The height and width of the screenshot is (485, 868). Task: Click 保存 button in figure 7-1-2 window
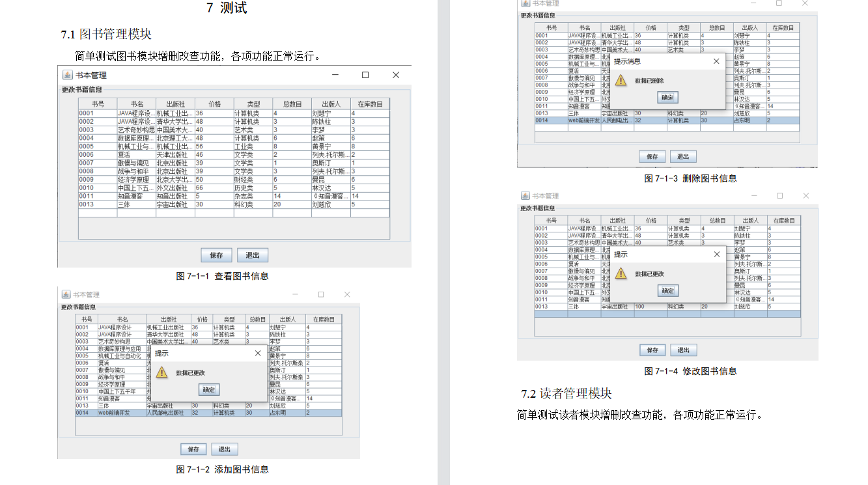pyautogui.click(x=193, y=449)
